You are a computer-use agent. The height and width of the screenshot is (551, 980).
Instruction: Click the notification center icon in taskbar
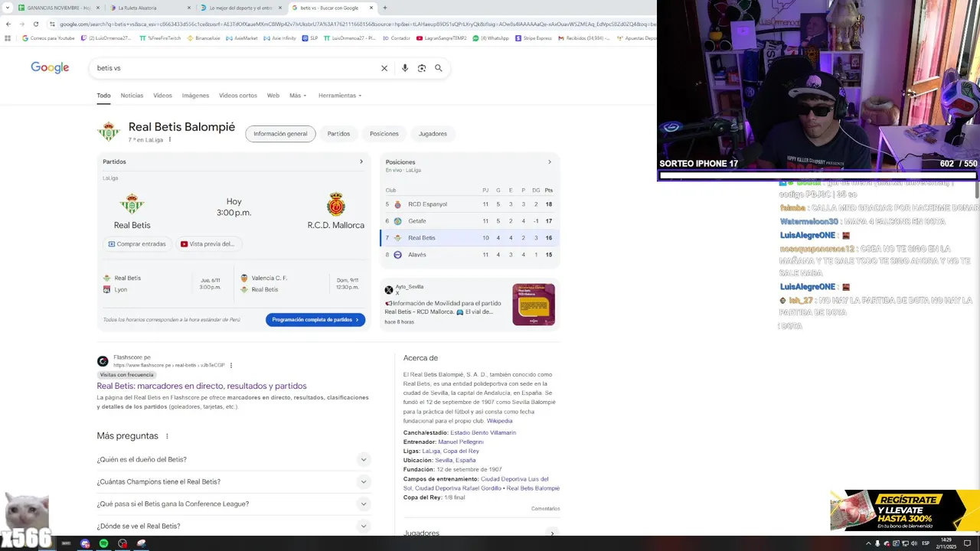tap(967, 543)
